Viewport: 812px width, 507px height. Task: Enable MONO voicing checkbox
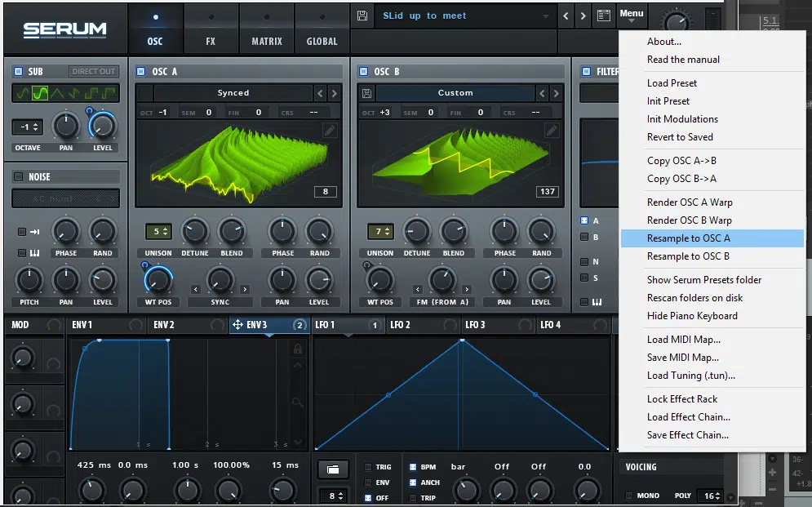coord(628,496)
